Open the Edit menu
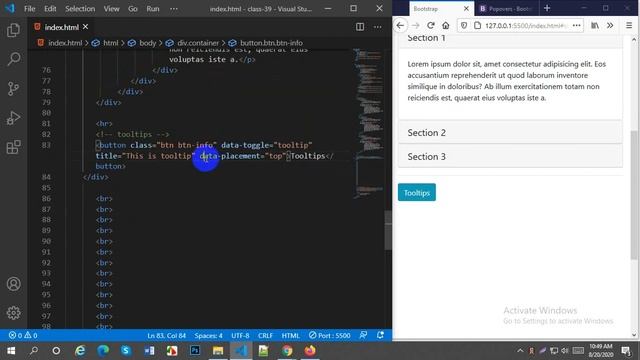Image resolution: width=640 pixels, height=360 pixels. coord(50,9)
